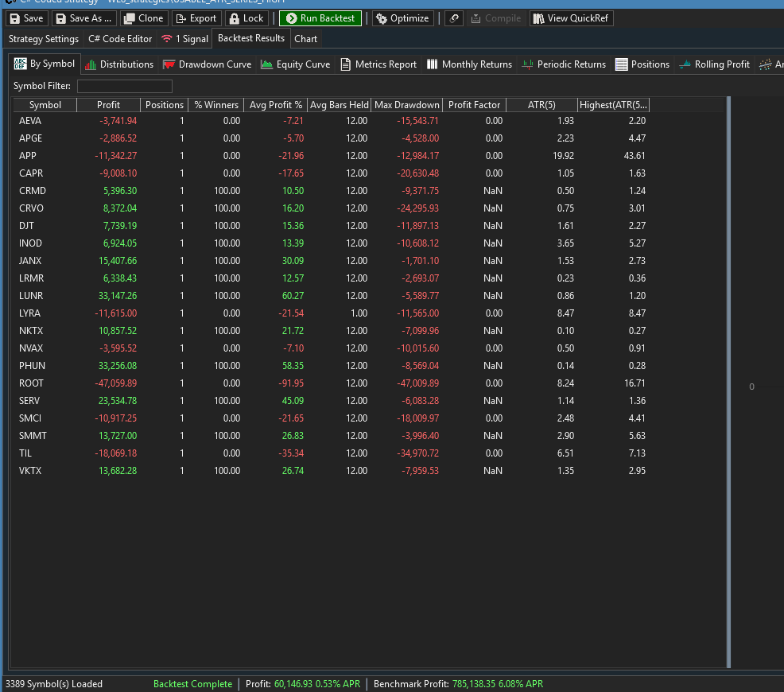
Task: Open the 1 Signal tab
Action: point(184,39)
